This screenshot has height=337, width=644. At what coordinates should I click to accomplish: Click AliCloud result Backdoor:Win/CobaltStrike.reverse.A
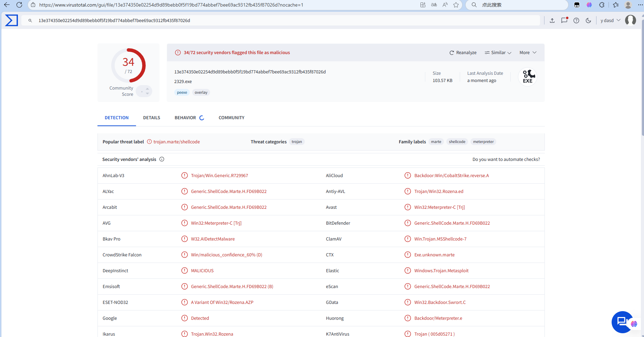click(451, 176)
